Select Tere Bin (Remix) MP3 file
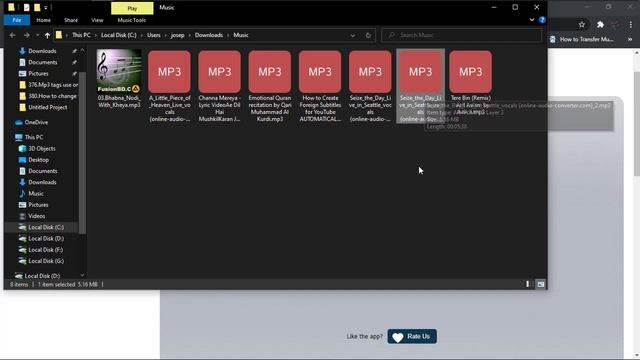The width and height of the screenshot is (640, 360). click(471, 82)
